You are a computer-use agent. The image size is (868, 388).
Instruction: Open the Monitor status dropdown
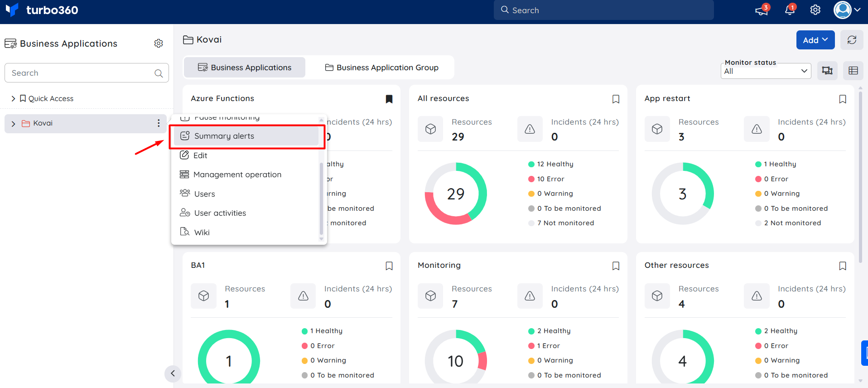click(766, 71)
